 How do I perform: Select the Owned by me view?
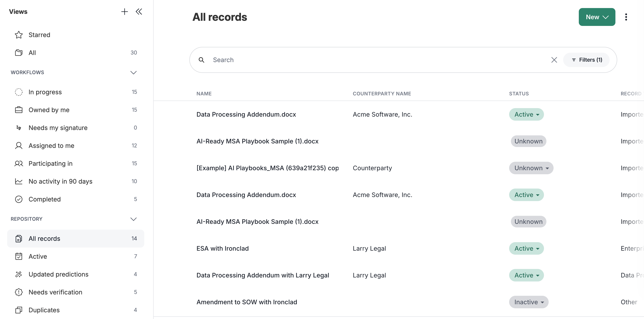pyautogui.click(x=75, y=110)
